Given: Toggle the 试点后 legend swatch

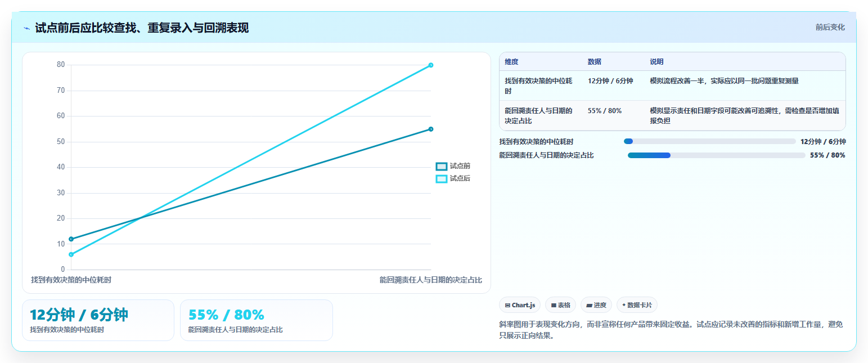Looking at the screenshot, I should [x=442, y=179].
